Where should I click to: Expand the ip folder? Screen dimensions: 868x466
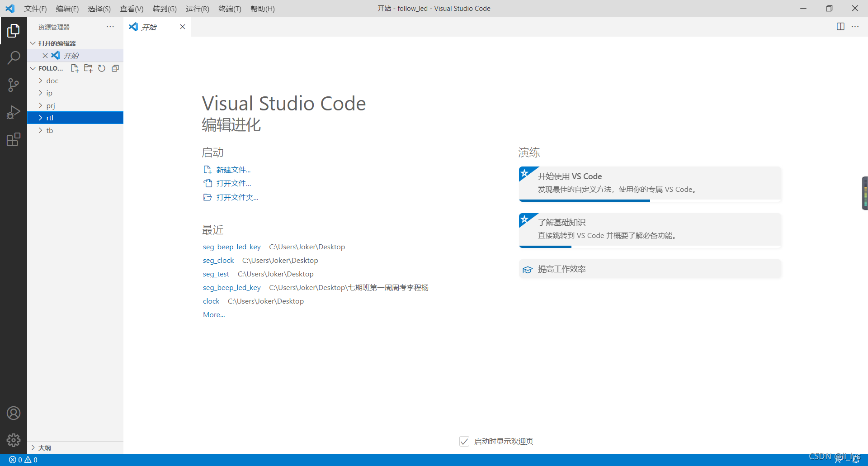[75, 93]
